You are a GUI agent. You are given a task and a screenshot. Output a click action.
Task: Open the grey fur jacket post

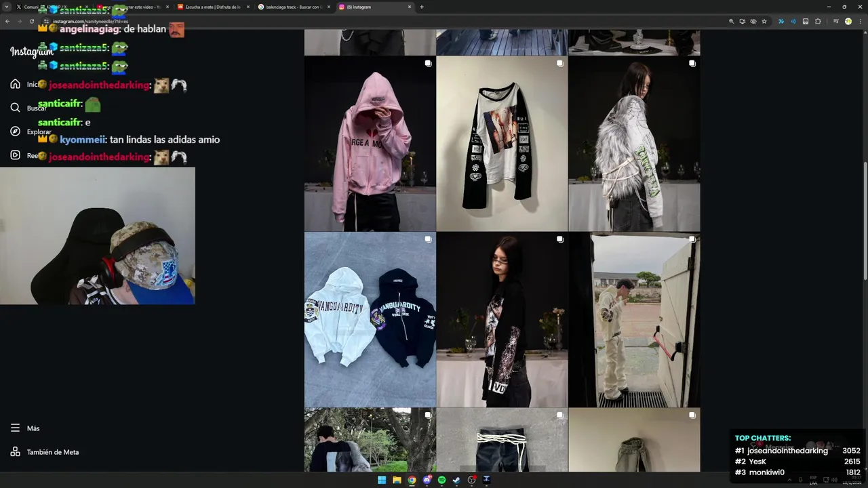(634, 144)
